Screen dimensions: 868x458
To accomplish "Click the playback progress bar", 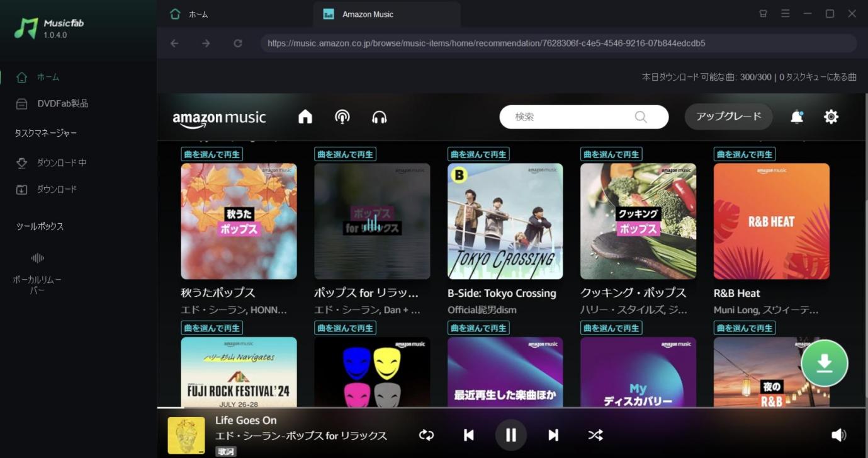I will point(512,408).
